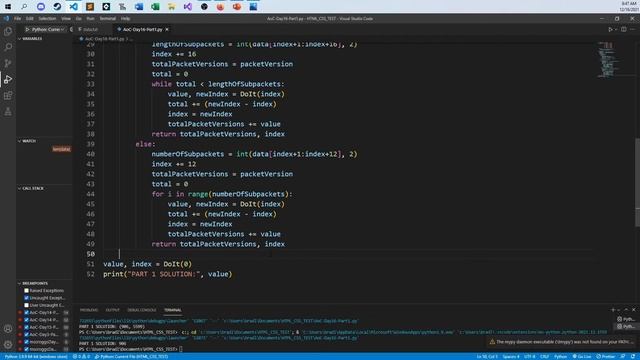The image size is (640, 360).
Task: Open the Run and Debug view
Action: click(x=8, y=79)
